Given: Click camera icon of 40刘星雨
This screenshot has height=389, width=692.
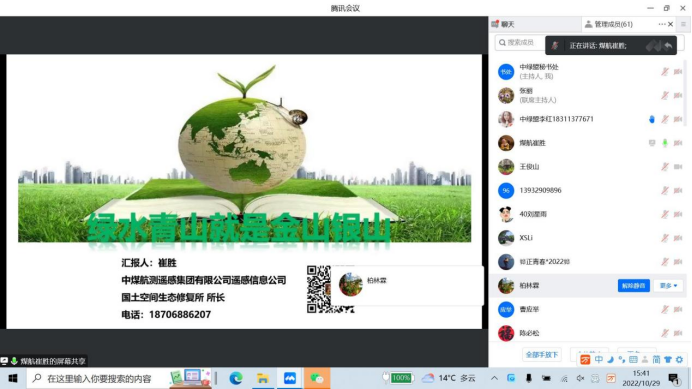Looking at the screenshot, I should (x=678, y=214).
